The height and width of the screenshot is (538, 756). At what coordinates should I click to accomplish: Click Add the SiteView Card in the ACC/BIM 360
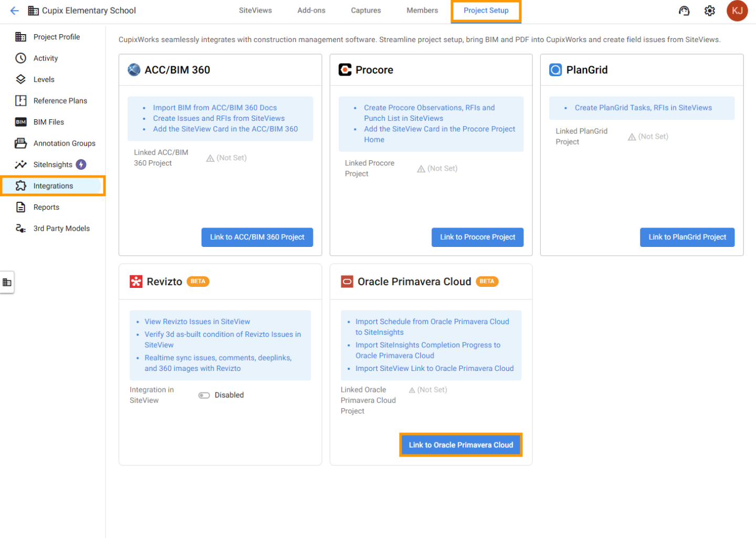[225, 129]
